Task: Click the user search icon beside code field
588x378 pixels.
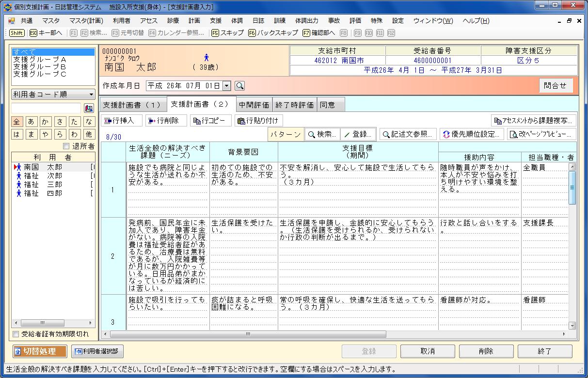Action: (x=88, y=108)
